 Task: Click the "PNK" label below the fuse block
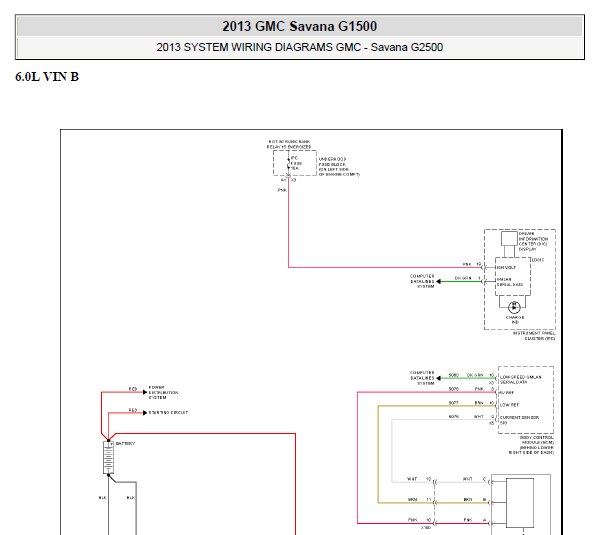point(282,190)
